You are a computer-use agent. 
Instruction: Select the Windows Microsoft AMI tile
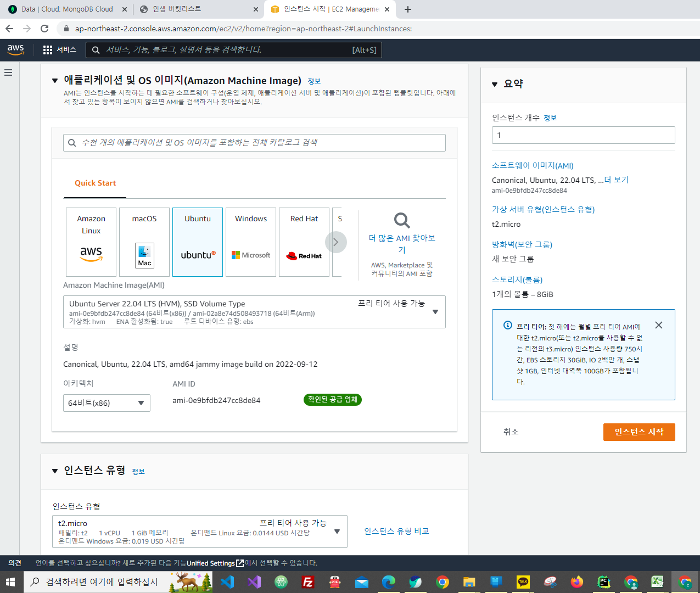(251, 242)
